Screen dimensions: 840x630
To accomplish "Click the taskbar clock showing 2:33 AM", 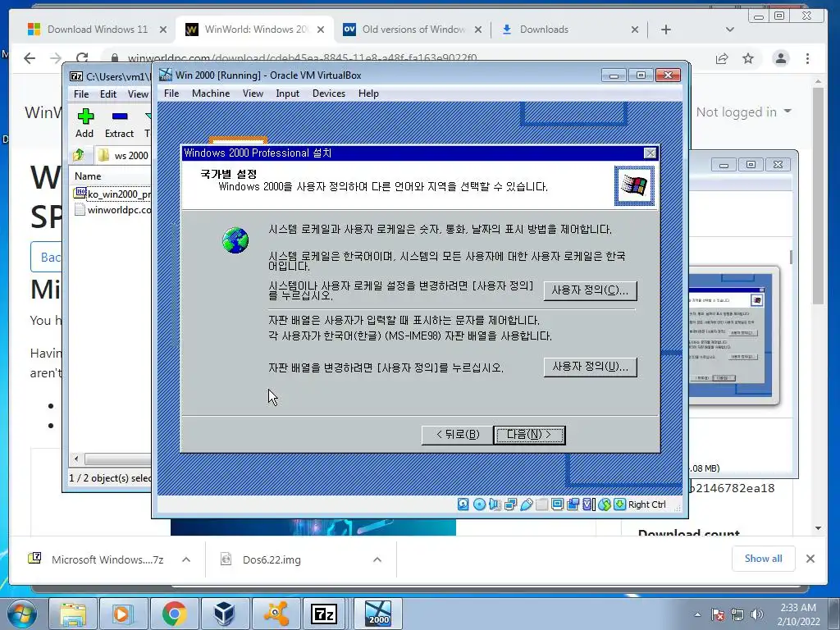I will pos(798,614).
